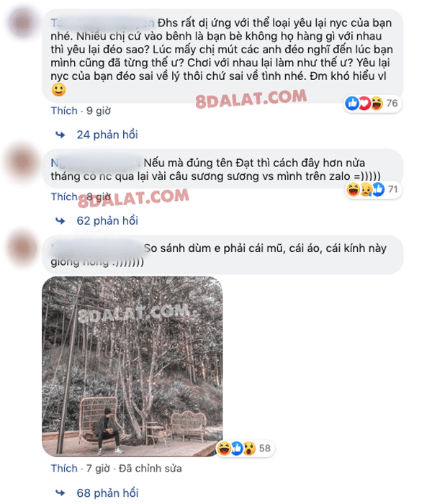Expand the 62 phản hồi replies

click(x=107, y=221)
